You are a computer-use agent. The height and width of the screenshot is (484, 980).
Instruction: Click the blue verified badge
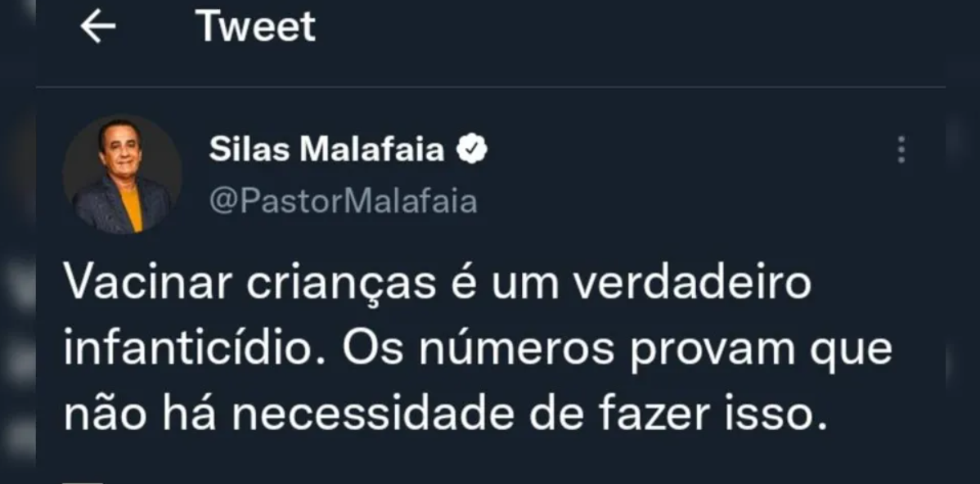coord(472,149)
